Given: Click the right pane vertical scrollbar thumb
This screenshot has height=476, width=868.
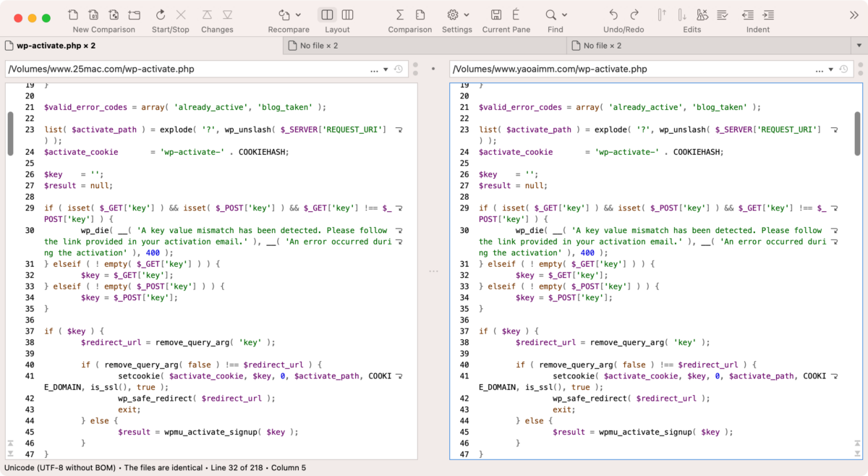Looking at the screenshot, I should click(x=857, y=133).
